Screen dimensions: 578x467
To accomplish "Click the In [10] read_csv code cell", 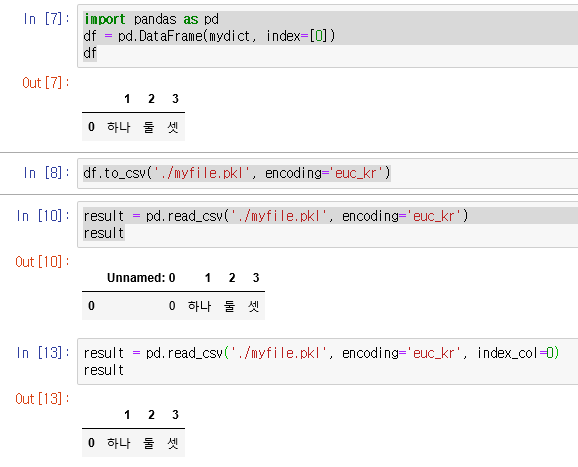I will [x=327, y=224].
